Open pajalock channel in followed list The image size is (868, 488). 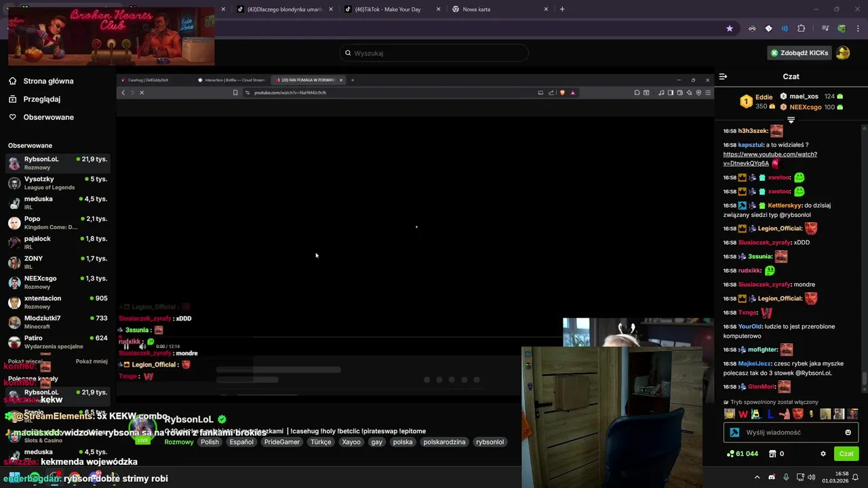(58, 243)
